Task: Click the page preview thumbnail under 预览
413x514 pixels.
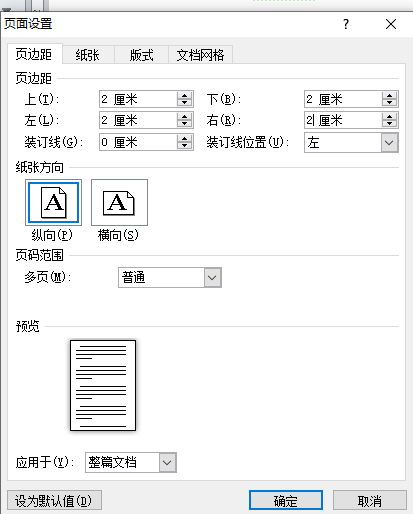Action: click(103, 385)
